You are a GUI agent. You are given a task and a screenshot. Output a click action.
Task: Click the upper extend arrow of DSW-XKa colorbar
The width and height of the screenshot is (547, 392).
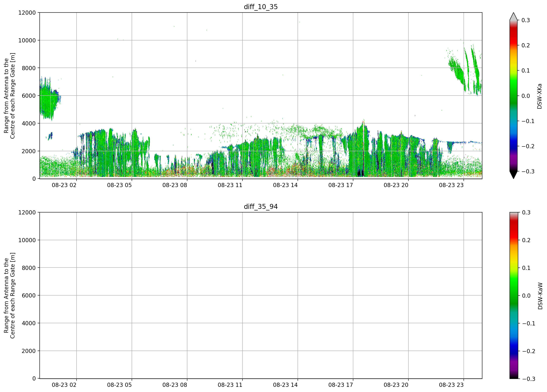coord(513,16)
